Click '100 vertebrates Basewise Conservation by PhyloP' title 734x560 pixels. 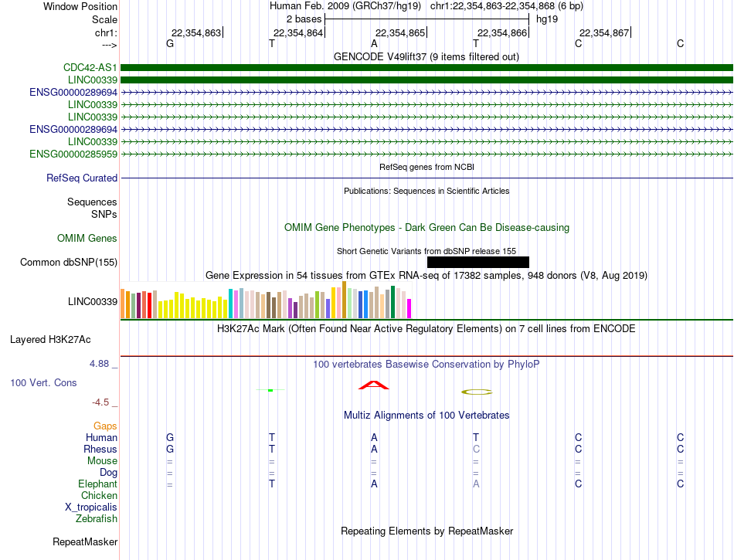(426, 364)
